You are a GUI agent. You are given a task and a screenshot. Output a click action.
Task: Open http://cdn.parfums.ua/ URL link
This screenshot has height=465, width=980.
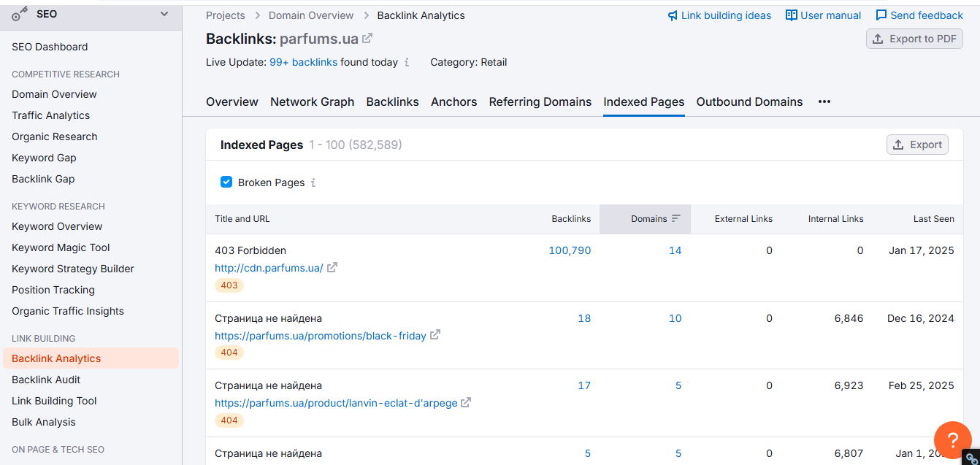(x=269, y=268)
